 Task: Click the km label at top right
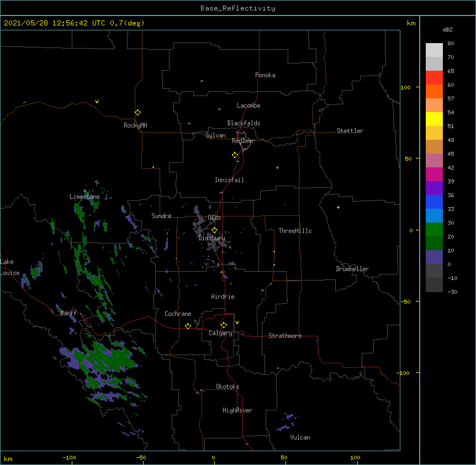pyautogui.click(x=411, y=23)
